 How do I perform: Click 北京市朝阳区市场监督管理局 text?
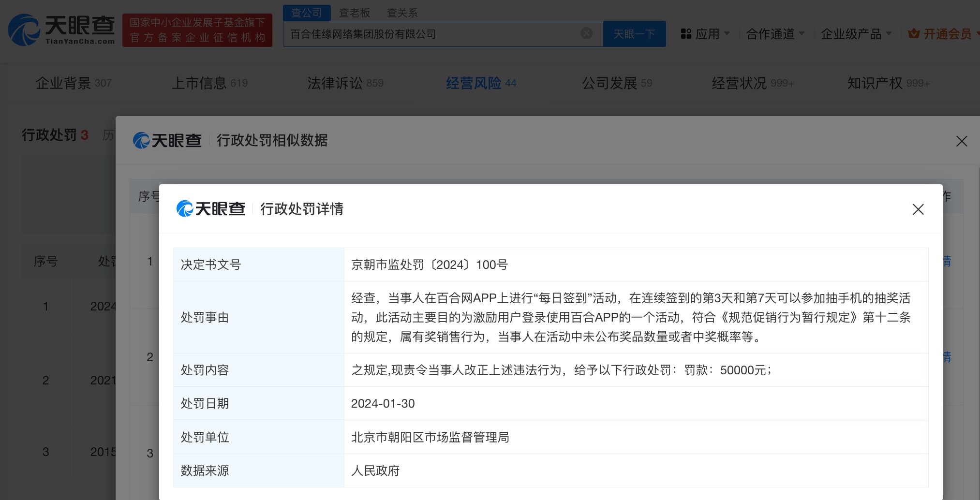430,437
